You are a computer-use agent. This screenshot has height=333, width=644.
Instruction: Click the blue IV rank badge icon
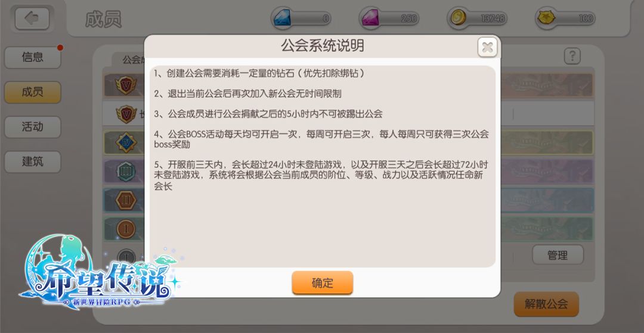click(126, 143)
